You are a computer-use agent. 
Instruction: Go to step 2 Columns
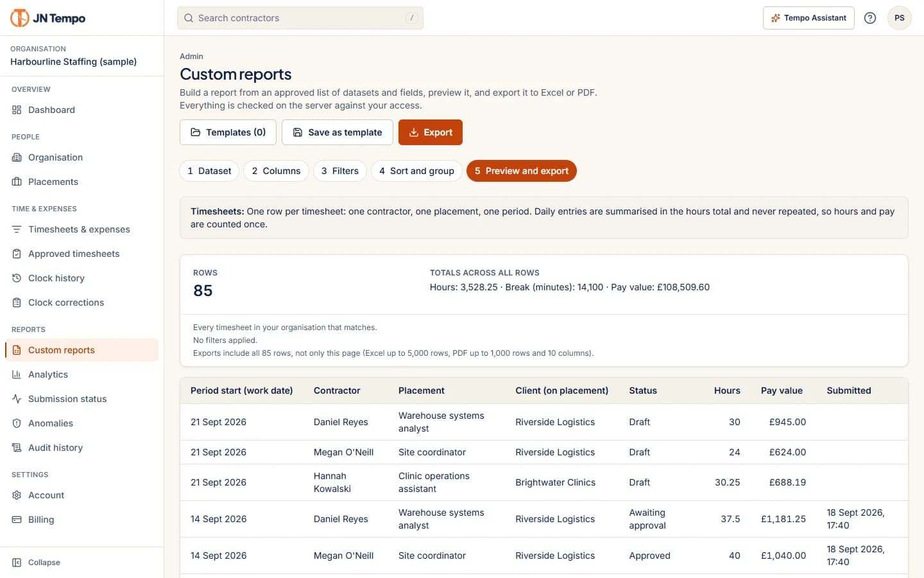click(x=276, y=171)
